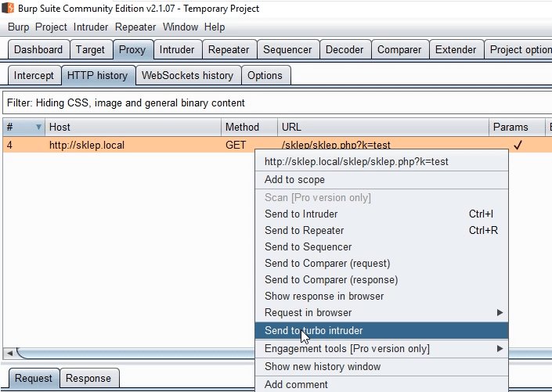Choose Send to Intruder
552x392 pixels.
(x=381, y=214)
